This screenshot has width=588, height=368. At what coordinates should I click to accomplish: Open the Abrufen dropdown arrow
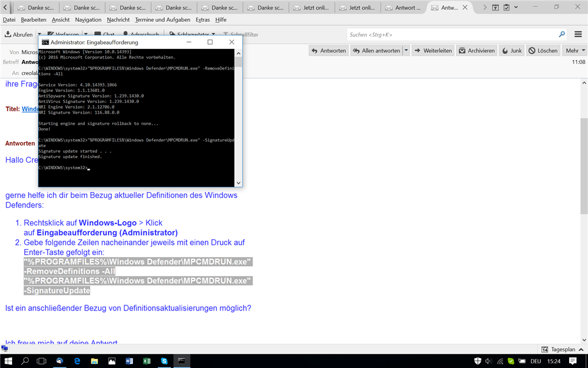coord(40,34)
